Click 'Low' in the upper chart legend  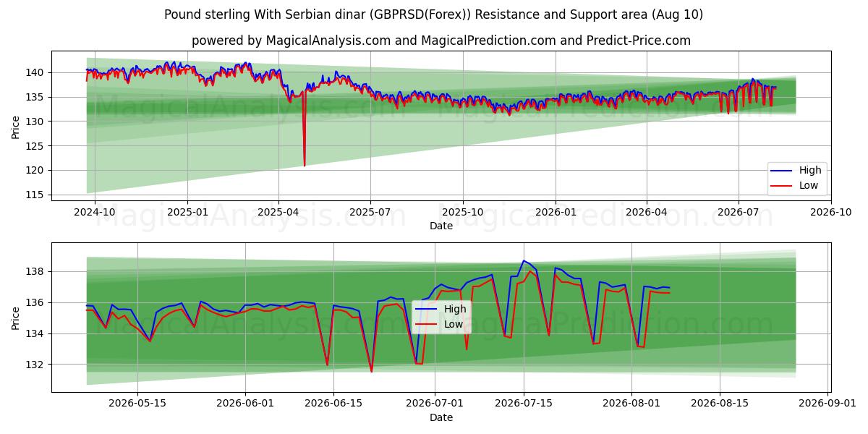(x=809, y=185)
